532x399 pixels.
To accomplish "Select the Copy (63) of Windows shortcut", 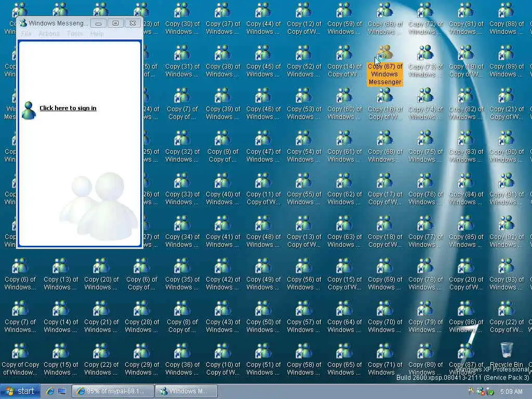I will [344, 231].
